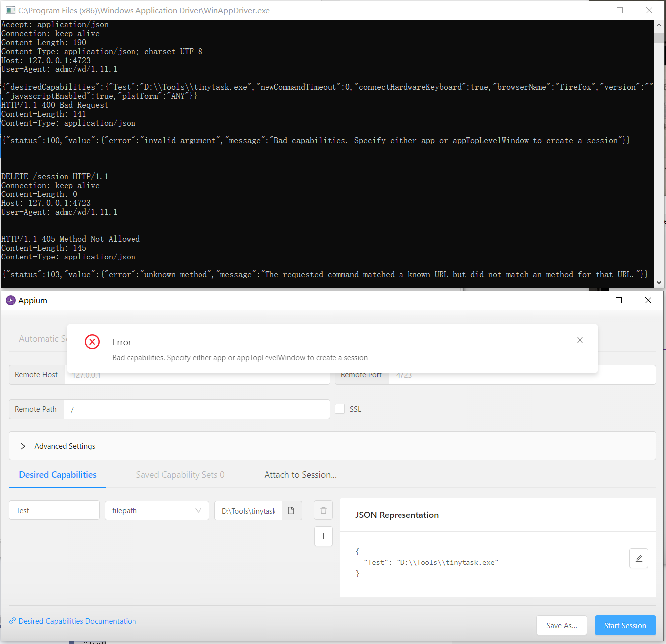Click the Save As button
Viewport: 666px width, 644px height.
pos(561,625)
